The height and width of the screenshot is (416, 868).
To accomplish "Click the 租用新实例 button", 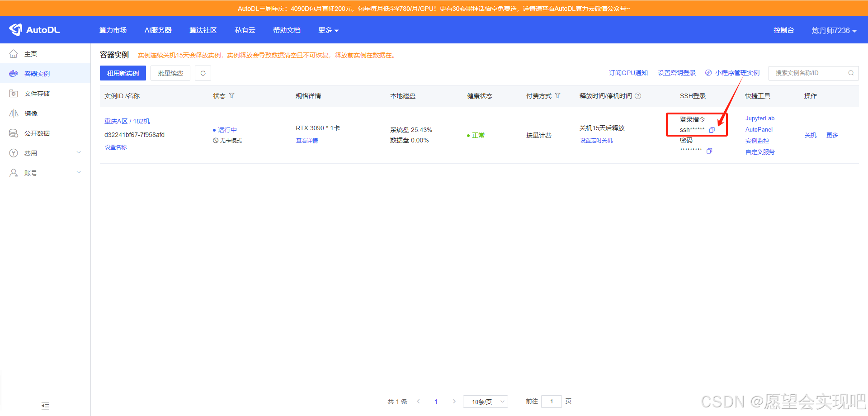I will pyautogui.click(x=123, y=73).
